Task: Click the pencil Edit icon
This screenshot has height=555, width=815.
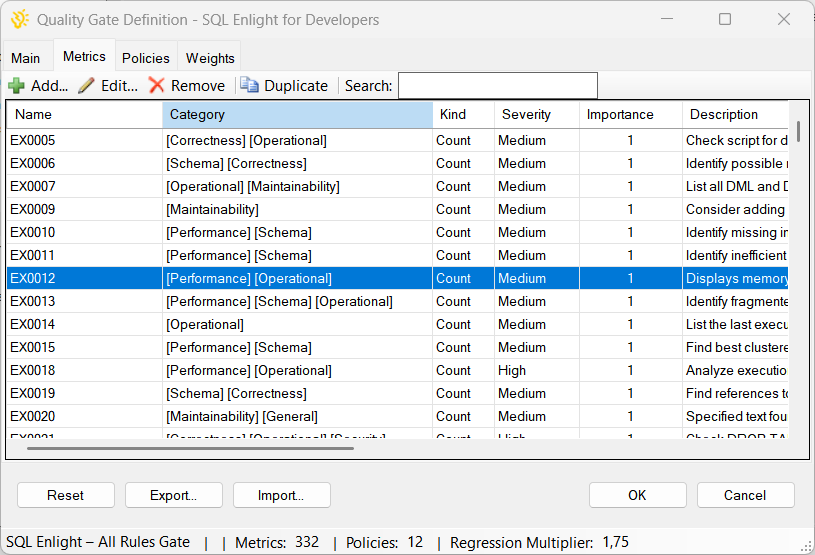Action: (86, 86)
